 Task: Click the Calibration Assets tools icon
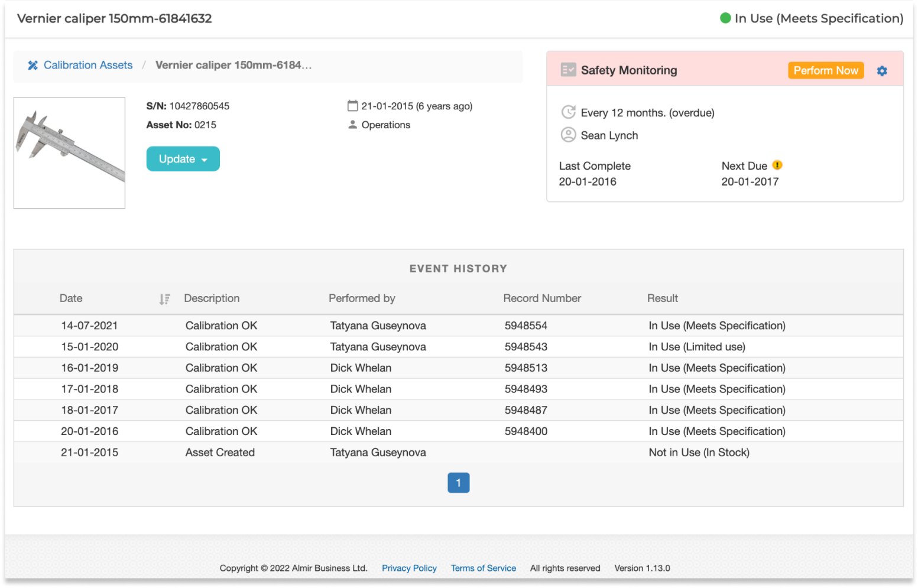(33, 65)
